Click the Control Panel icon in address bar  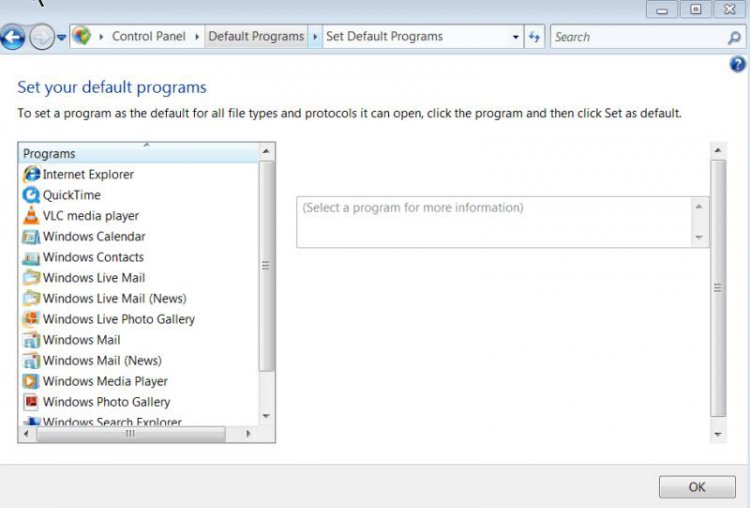[82, 36]
